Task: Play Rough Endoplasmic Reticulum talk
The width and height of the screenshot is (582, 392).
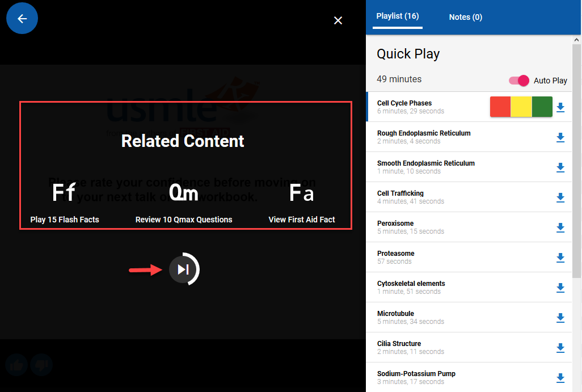Action: [469, 137]
